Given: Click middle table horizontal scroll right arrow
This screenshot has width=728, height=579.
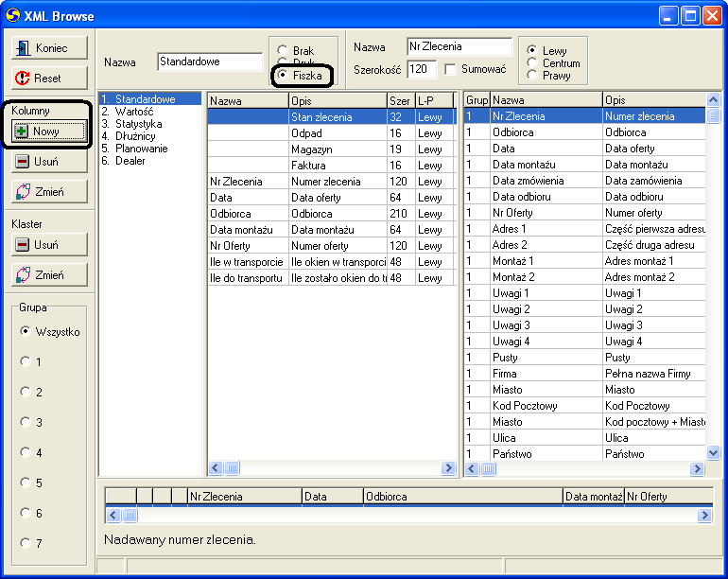Looking at the screenshot, I should coord(448,468).
